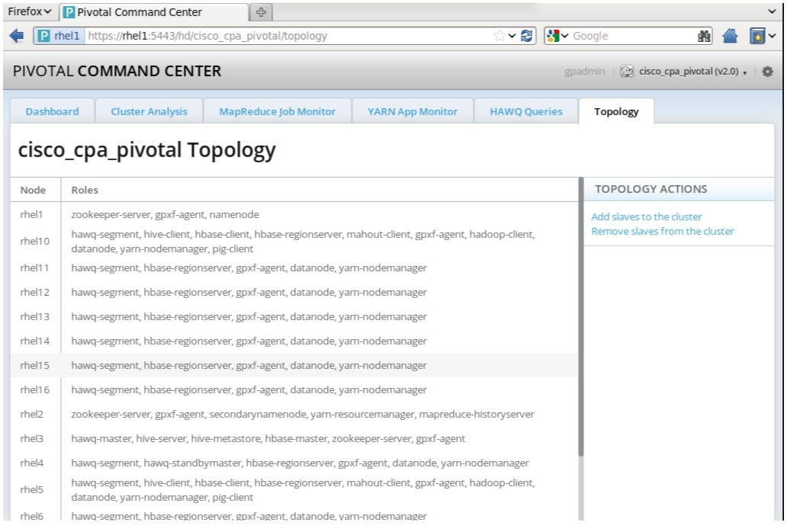Screen dimensions: 787x532
Task: Go back with the browser back arrow
Action: point(17,36)
